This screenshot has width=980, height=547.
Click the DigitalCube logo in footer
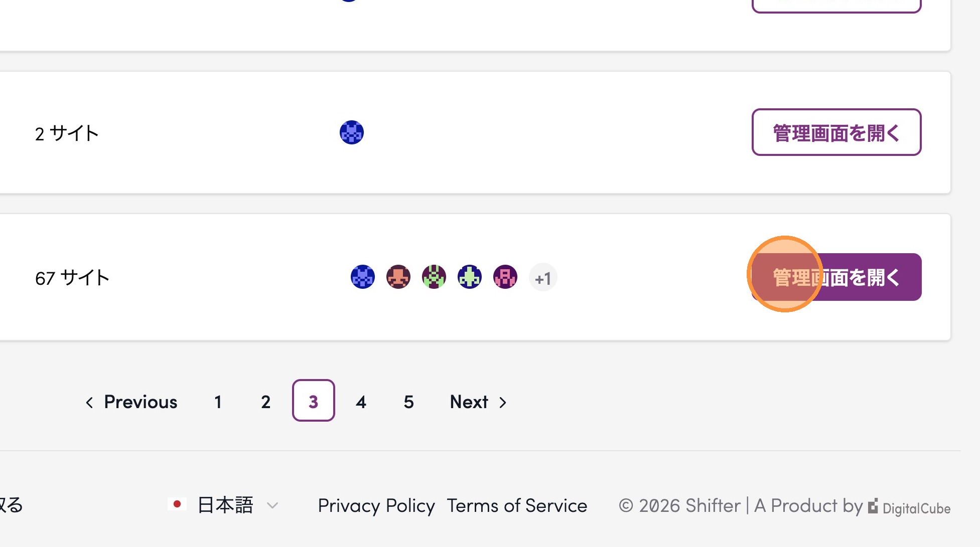[x=909, y=507]
